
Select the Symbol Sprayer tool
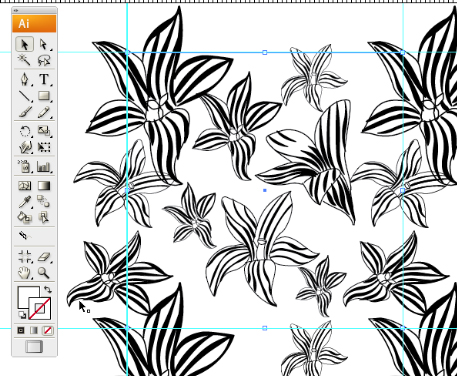click(25, 166)
